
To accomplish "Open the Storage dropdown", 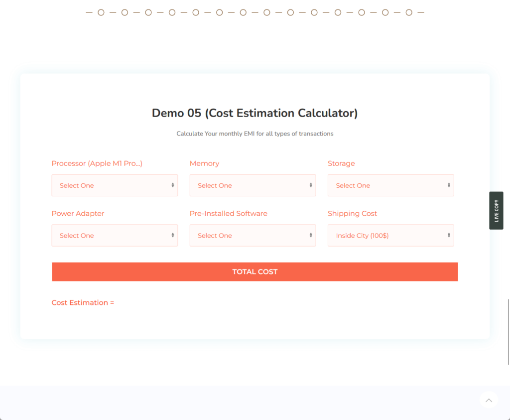I will point(390,185).
